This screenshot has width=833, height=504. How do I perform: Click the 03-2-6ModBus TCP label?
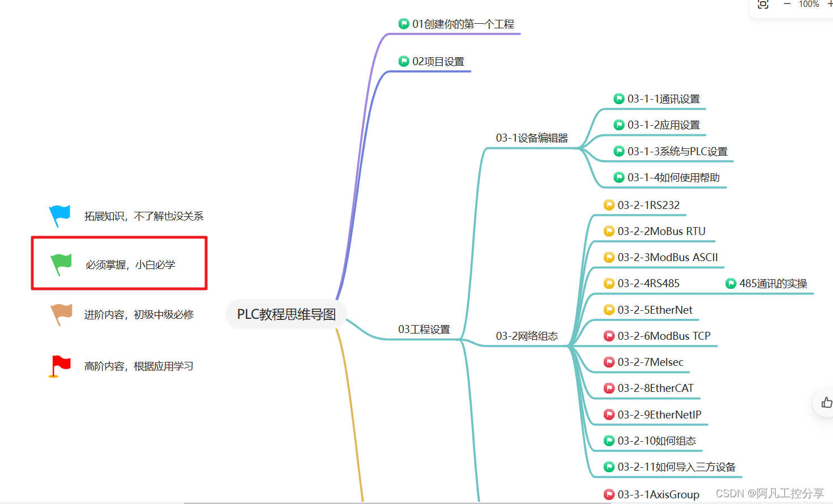[x=664, y=336]
